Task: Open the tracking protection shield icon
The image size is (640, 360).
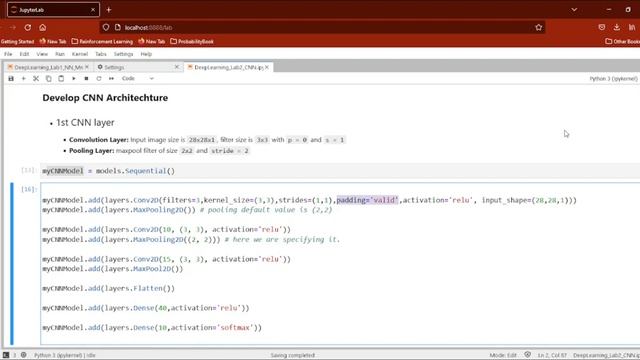Action: click(106, 27)
